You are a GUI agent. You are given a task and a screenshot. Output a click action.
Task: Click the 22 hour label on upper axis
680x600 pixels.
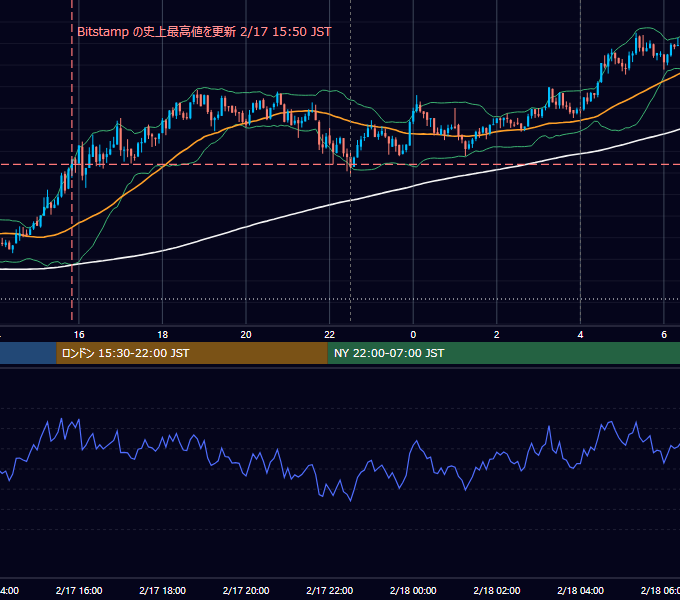330,335
